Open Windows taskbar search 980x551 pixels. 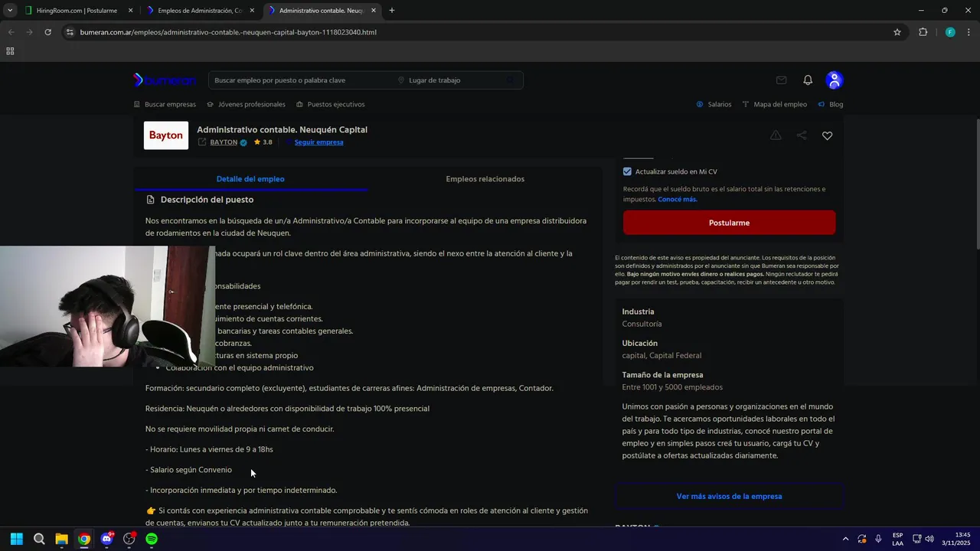39,539
